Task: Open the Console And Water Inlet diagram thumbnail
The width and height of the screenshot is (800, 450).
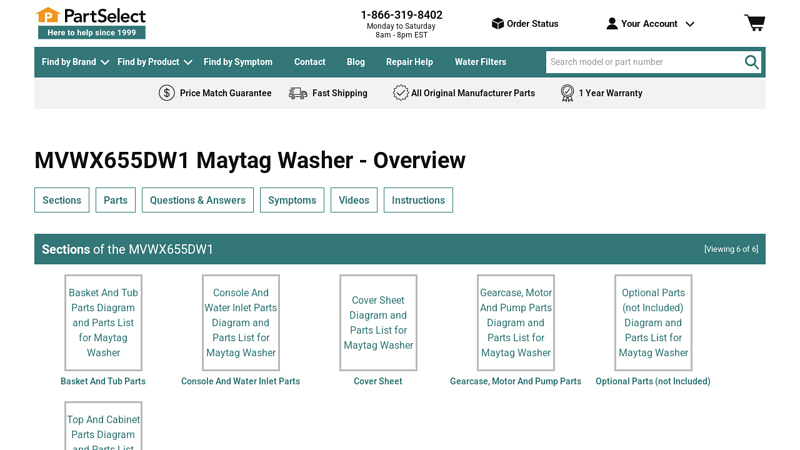Action: [241, 322]
